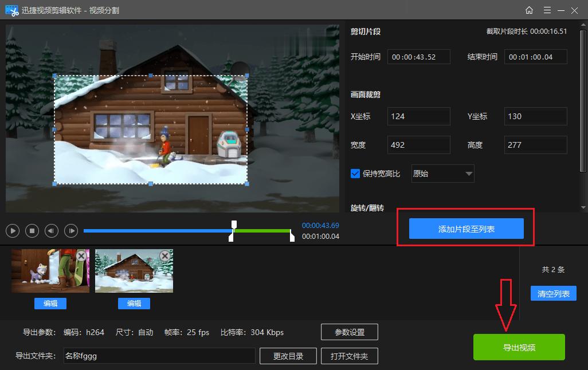
Task: Click the 剪切片段 section heading
Action: coord(365,32)
